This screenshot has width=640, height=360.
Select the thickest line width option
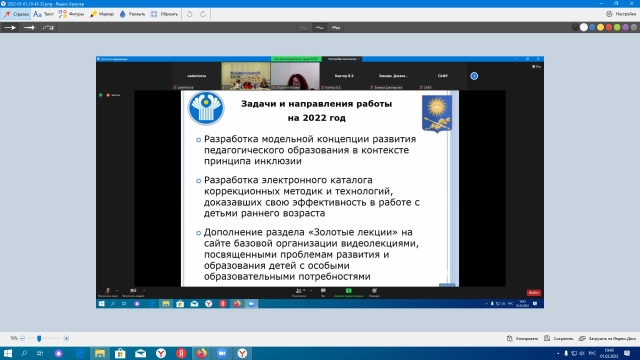[x=336, y=27]
